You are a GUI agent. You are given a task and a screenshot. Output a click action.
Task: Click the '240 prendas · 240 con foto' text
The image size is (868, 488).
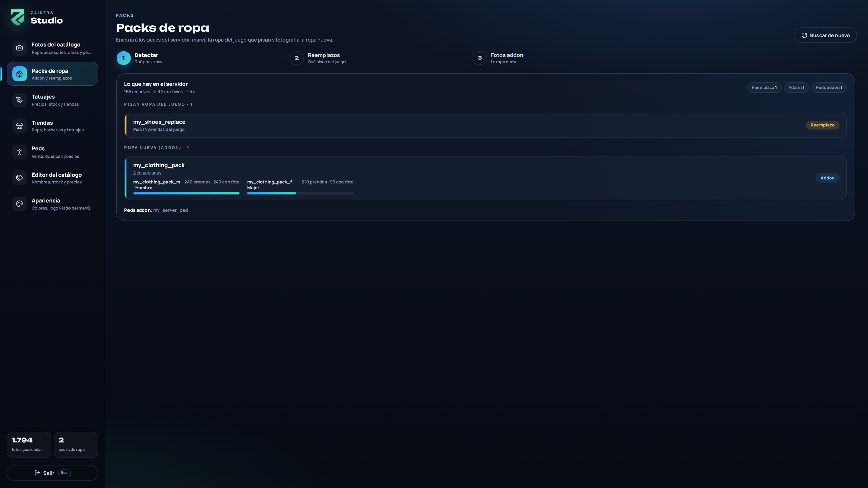pos(212,182)
